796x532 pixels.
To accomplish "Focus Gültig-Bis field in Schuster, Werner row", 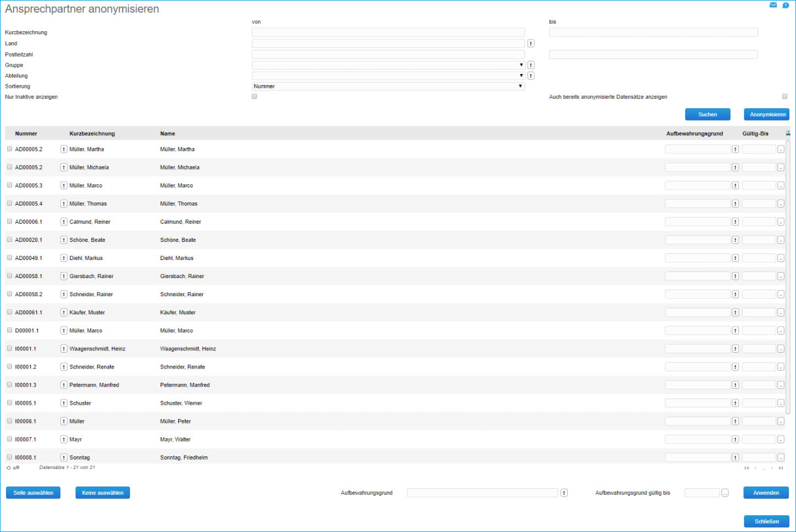I will coord(759,403).
